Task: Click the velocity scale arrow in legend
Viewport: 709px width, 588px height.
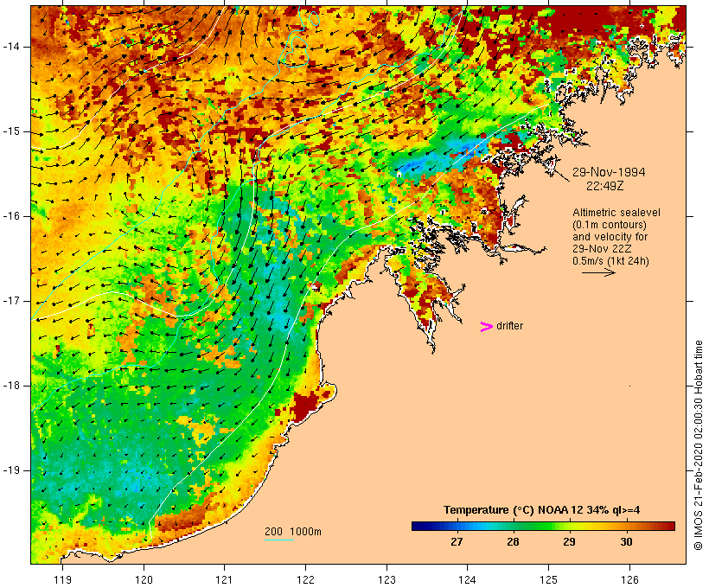Action: pyautogui.click(x=598, y=272)
